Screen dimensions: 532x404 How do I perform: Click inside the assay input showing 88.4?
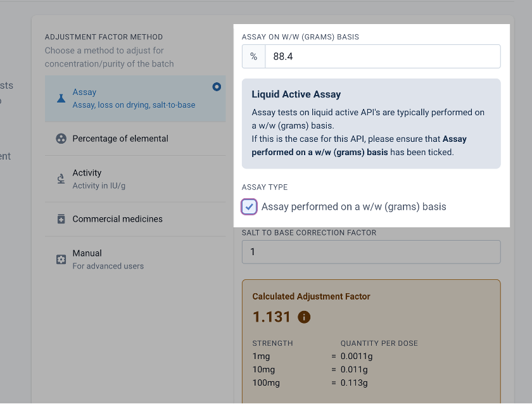click(380, 56)
